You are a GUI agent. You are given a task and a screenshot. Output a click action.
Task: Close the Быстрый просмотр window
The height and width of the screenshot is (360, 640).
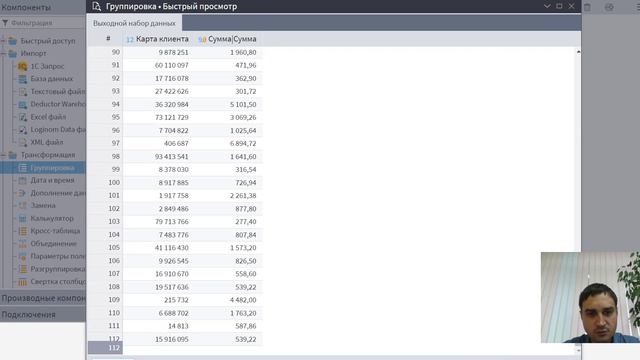(x=571, y=6)
